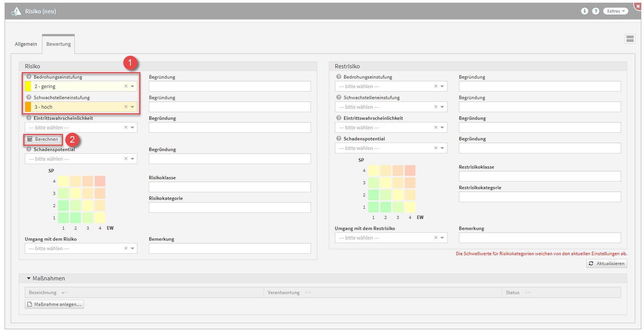
Task: Click the yellow swatch beside '2 - gering'
Action: pos(28,86)
